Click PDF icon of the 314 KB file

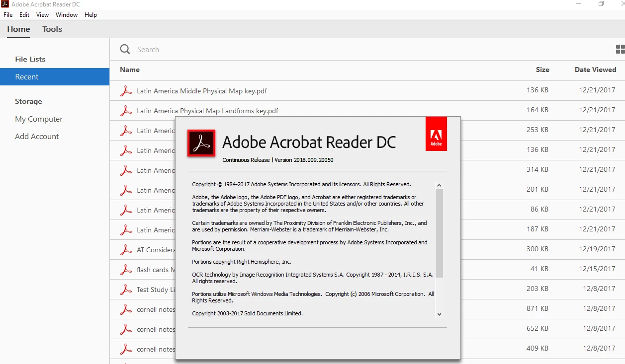[126, 170]
